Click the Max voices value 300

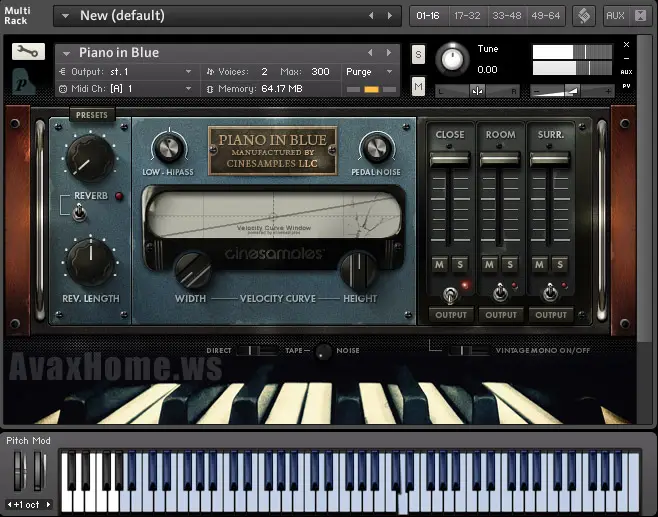coord(320,72)
